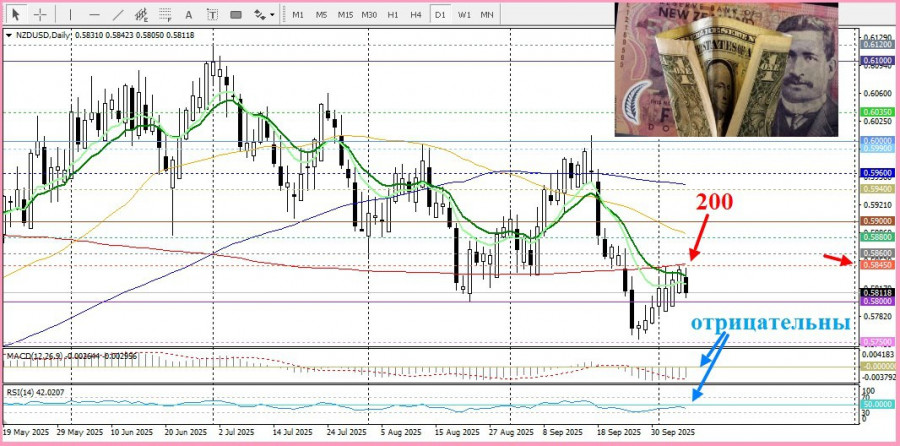Choose the trendline drawing tool
This screenshot has width=900, height=446.
click(118, 14)
